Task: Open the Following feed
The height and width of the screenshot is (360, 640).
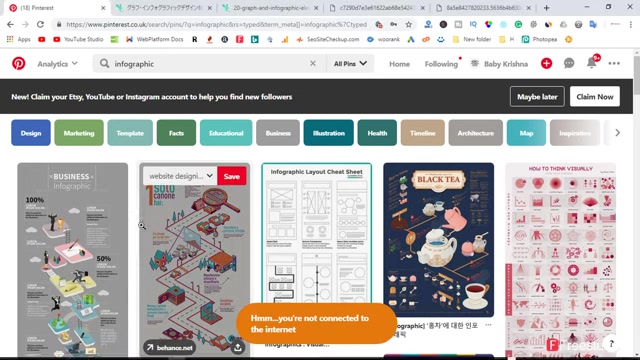Action: click(x=441, y=64)
